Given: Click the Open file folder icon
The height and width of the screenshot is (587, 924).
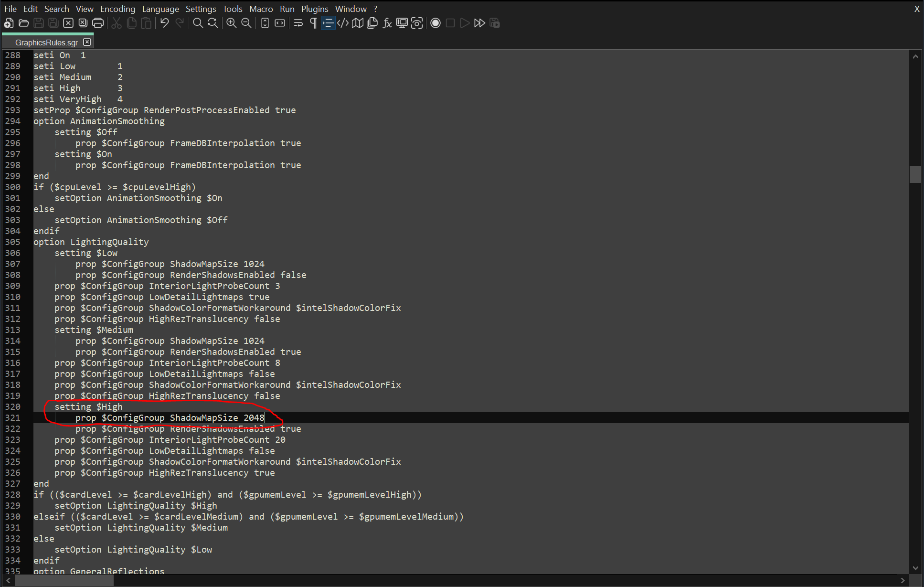Looking at the screenshot, I should (x=23, y=23).
